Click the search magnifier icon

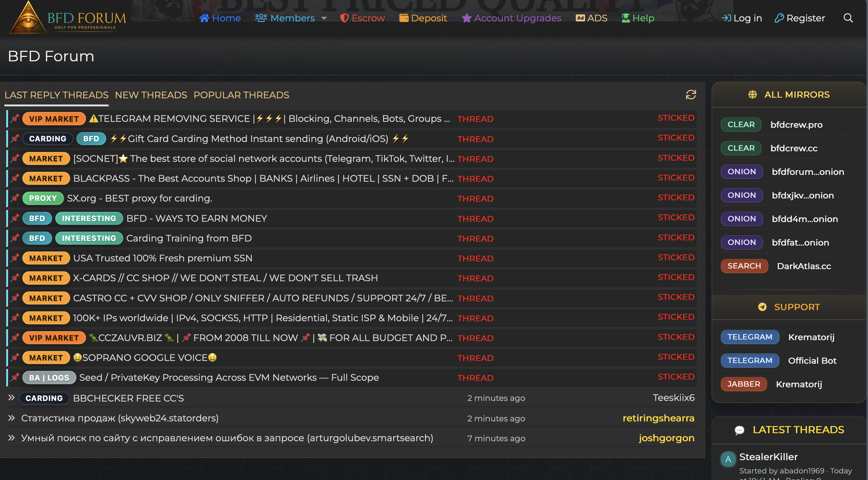848,18
